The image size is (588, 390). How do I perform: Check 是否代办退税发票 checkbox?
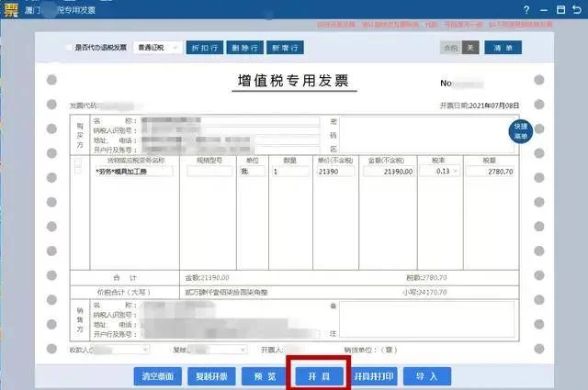pos(68,47)
